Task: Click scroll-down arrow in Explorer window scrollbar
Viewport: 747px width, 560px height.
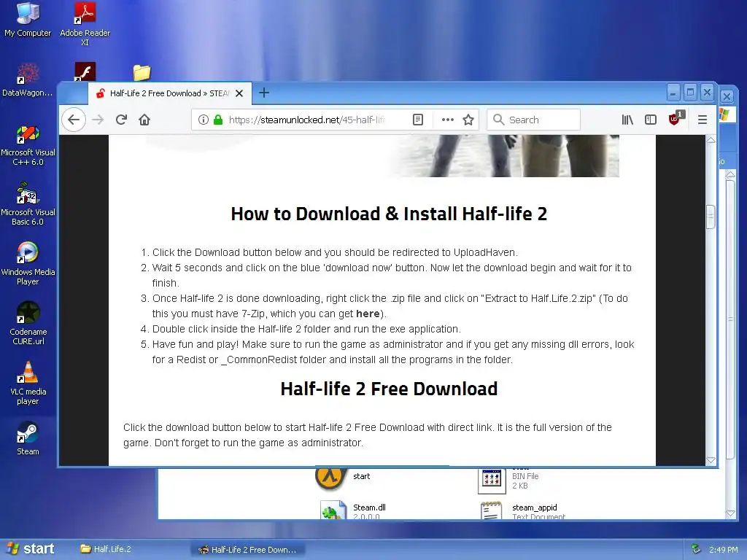Action: 730,514
